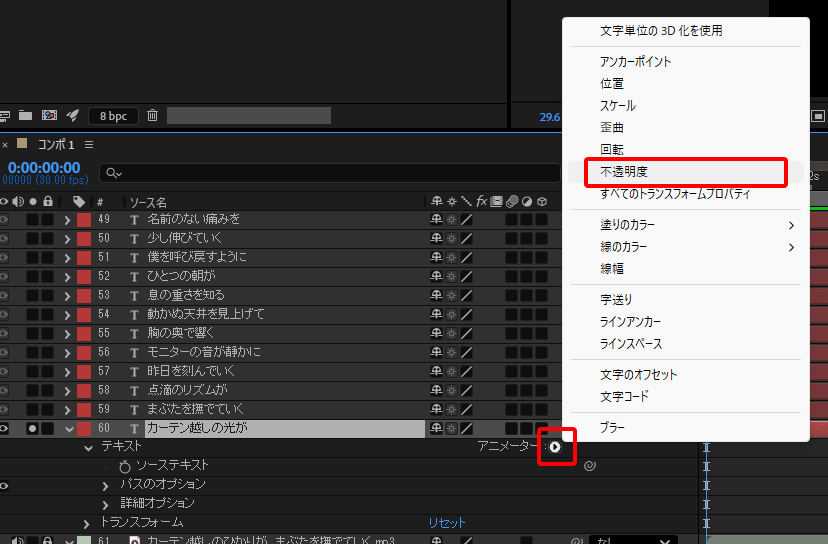This screenshot has width=828, height=544.
Task: Click the new composition icon
Action: pyautogui.click(x=49, y=116)
